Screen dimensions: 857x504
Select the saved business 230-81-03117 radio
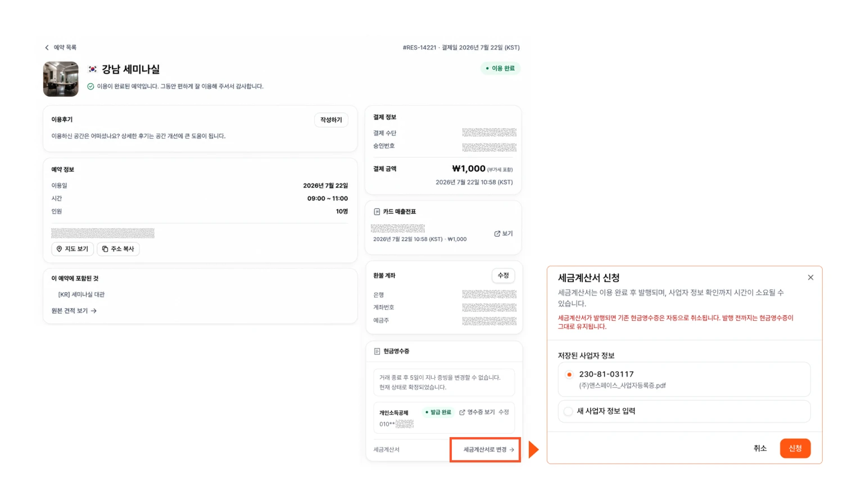tap(569, 374)
